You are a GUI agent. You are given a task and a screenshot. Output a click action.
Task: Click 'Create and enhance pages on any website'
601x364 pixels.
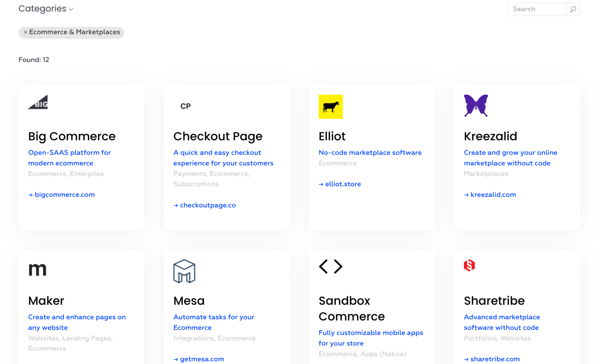coord(77,323)
